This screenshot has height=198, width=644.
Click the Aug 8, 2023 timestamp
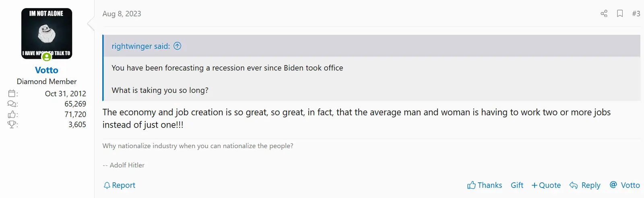[122, 14]
